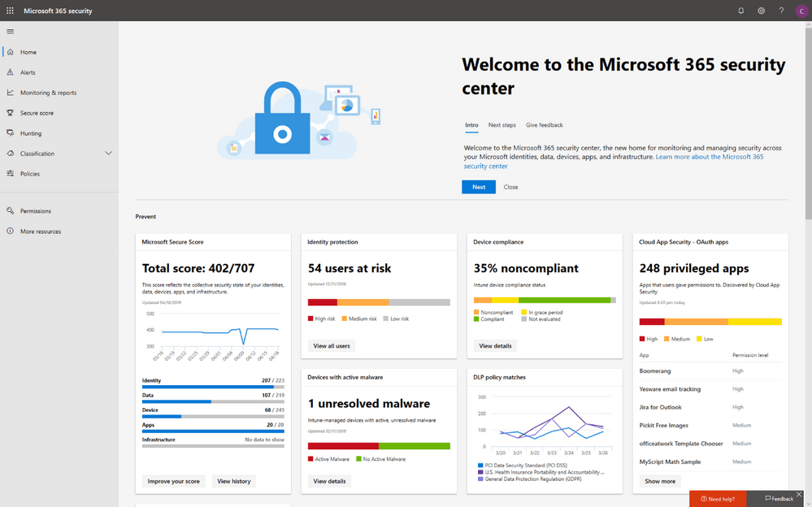The image size is (812, 507).
Task: Close the Need help bar
Action: pos(799,494)
